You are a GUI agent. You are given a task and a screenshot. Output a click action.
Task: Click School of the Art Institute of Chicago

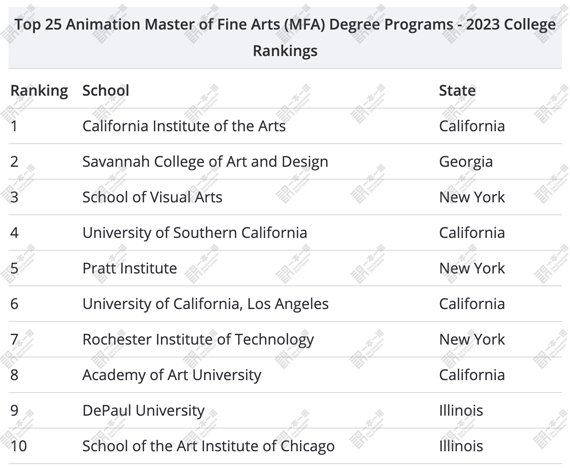(209, 446)
